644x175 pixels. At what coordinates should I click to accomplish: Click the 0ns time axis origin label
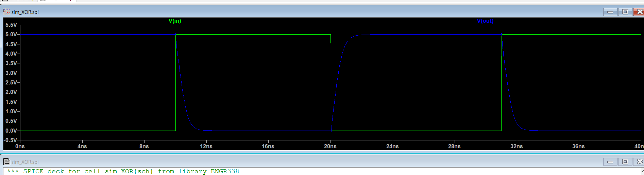tap(20, 146)
